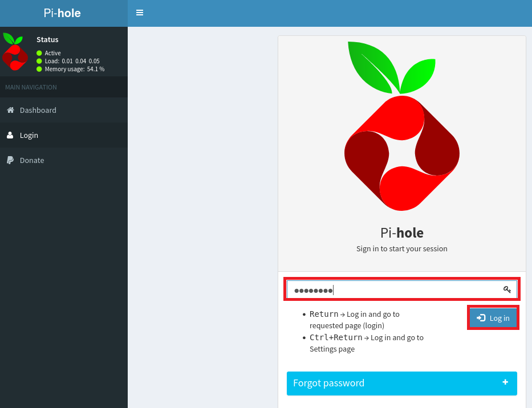This screenshot has width=532, height=408.
Task: Open the Dashboard menu item
Action: (x=38, y=110)
